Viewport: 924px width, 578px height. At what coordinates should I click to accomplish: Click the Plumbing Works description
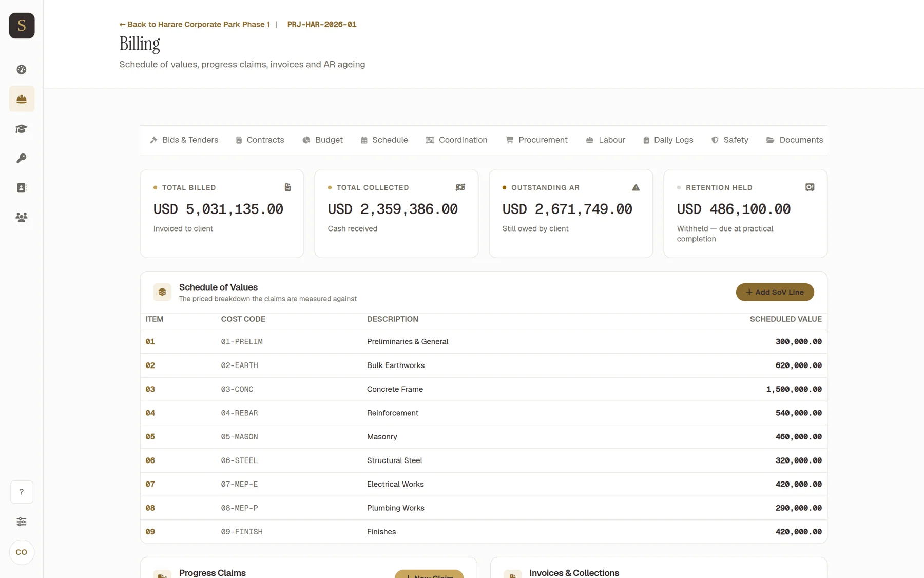pos(395,508)
